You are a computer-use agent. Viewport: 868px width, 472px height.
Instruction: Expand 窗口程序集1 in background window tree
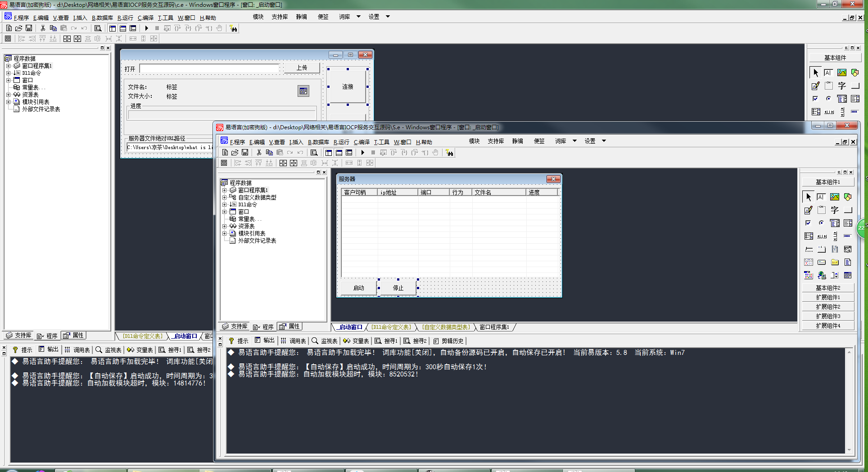9,66
